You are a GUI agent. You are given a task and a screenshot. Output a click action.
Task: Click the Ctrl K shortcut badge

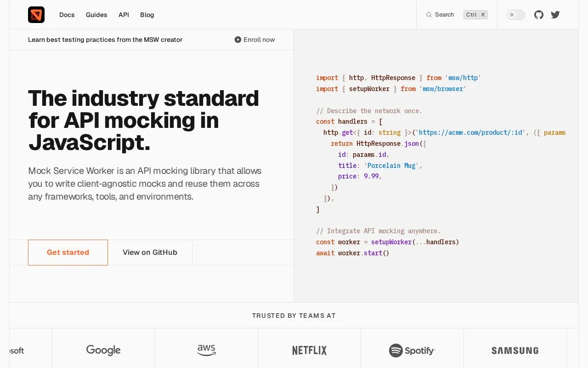point(475,15)
